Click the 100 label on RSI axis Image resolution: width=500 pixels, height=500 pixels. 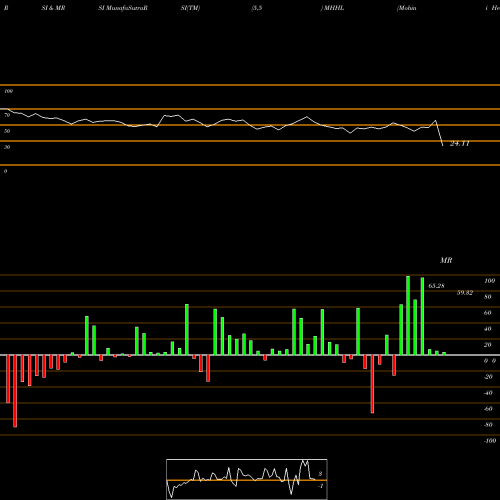click(8, 91)
